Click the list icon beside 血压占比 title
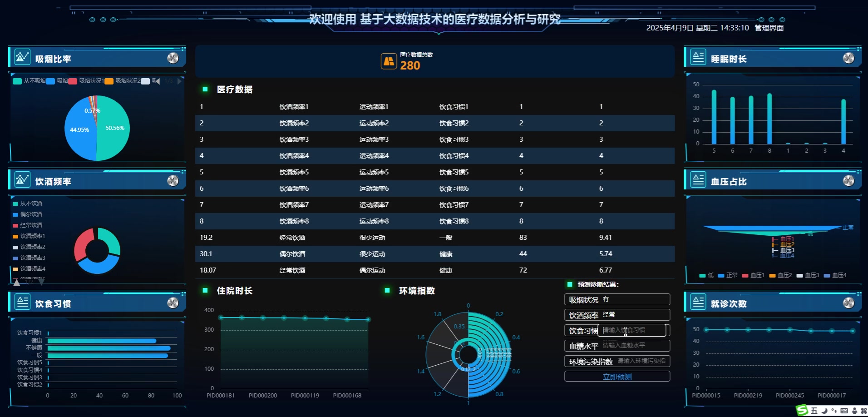 [698, 180]
